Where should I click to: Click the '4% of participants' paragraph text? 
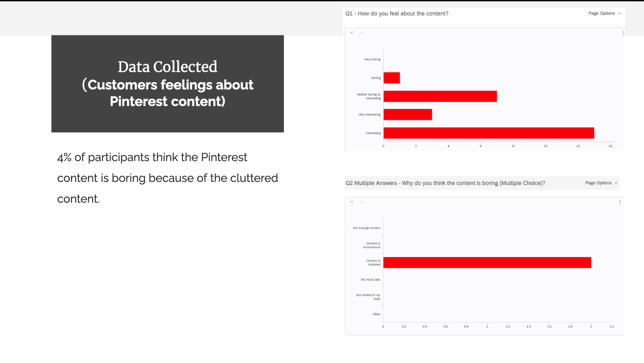pyautogui.click(x=168, y=178)
